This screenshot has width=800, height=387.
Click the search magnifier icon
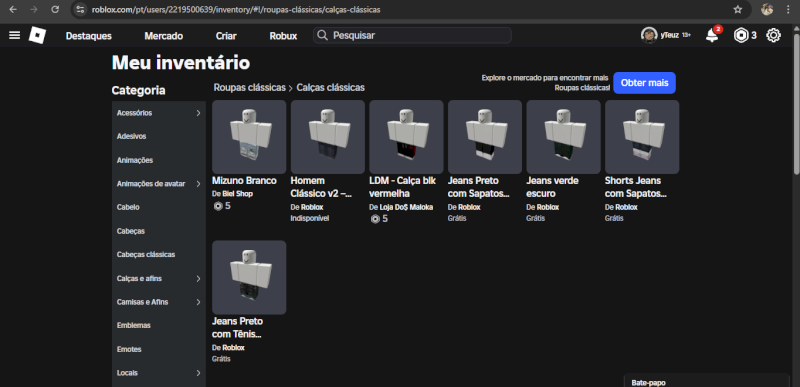(x=322, y=35)
